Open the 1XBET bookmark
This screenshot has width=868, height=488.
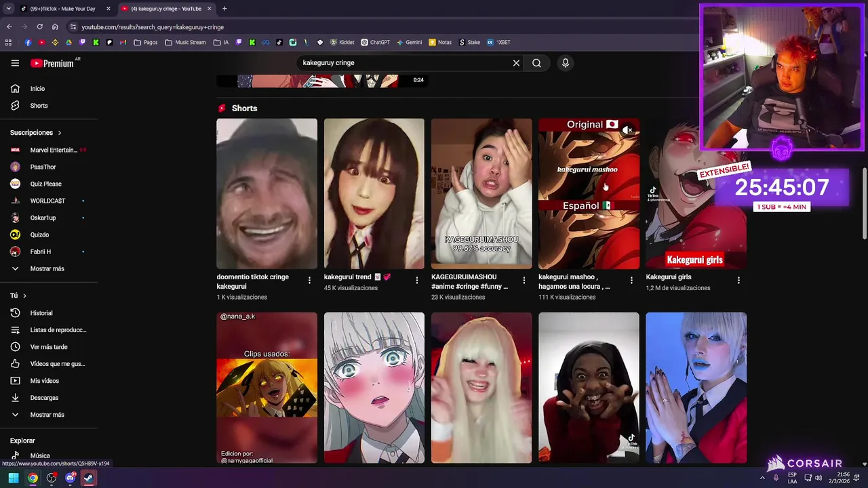pos(498,42)
